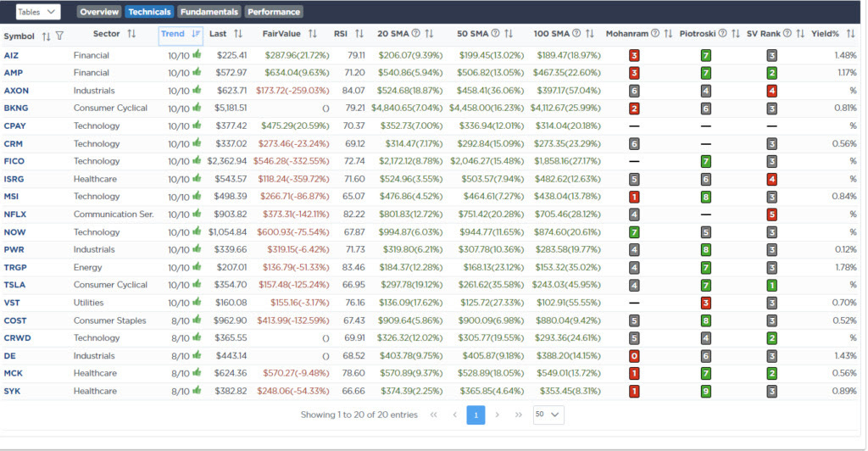868x451 pixels.
Task: Click AXON red SV Rank 4 badge
Action: [x=771, y=91]
